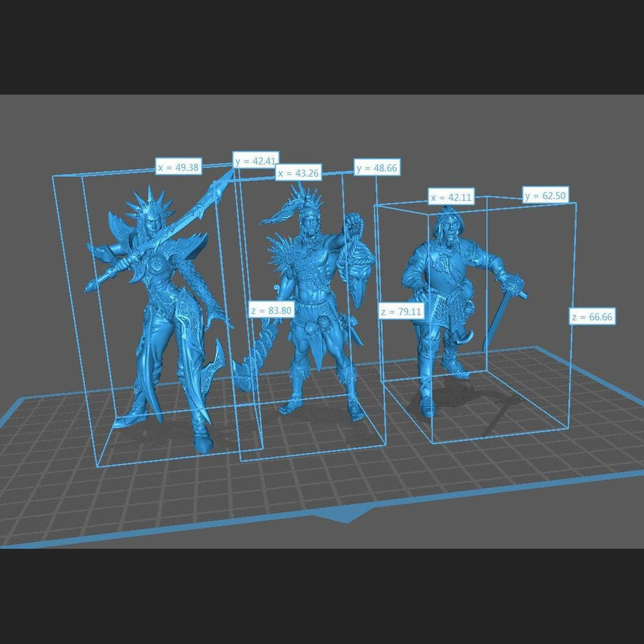The height and width of the screenshot is (644, 644).
Task: Select the z = 66.66 height label
Action: [592, 316]
